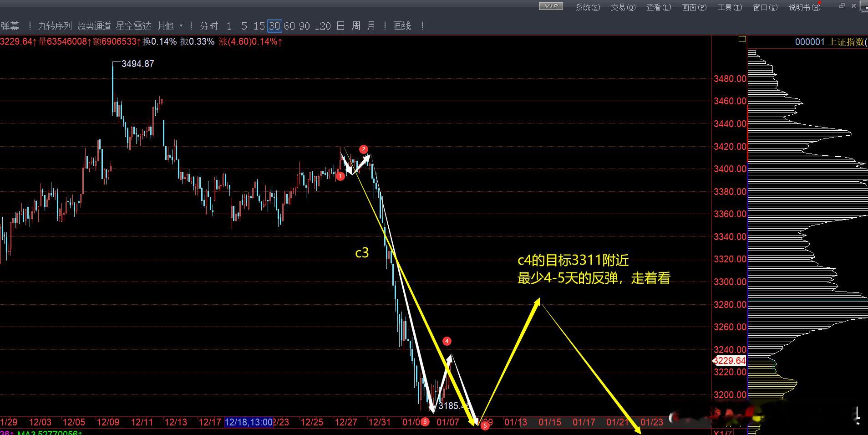Image resolution: width=868 pixels, height=435 pixels.
Task: Click the VIP badge button
Action: click(551, 6)
